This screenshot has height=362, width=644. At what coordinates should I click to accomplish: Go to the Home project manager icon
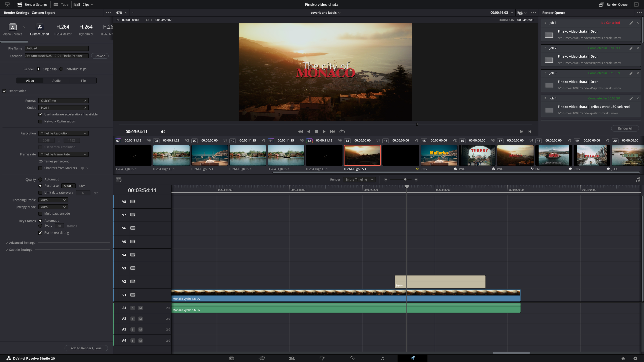(x=623, y=358)
